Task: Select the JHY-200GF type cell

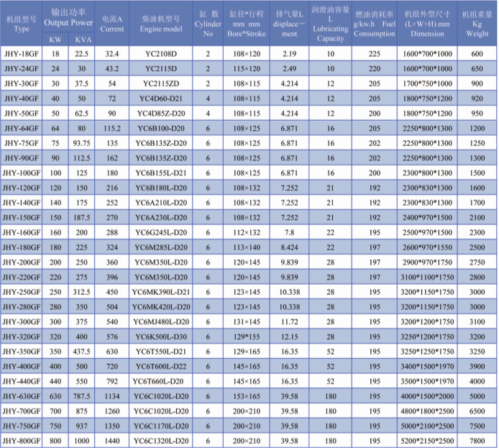Action: (22, 262)
